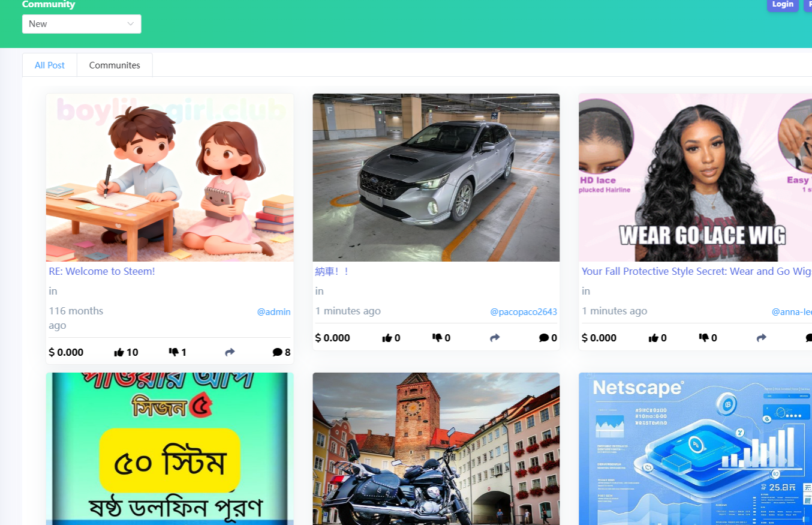Viewport: 812px width, 525px height.
Task: Open comment icon on the 納車 post
Action: click(x=544, y=338)
